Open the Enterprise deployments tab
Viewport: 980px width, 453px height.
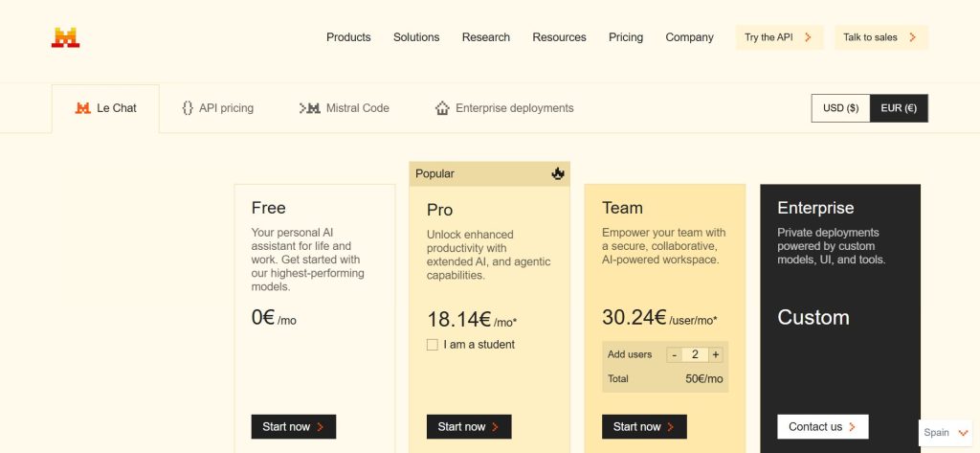pyautogui.click(x=504, y=108)
